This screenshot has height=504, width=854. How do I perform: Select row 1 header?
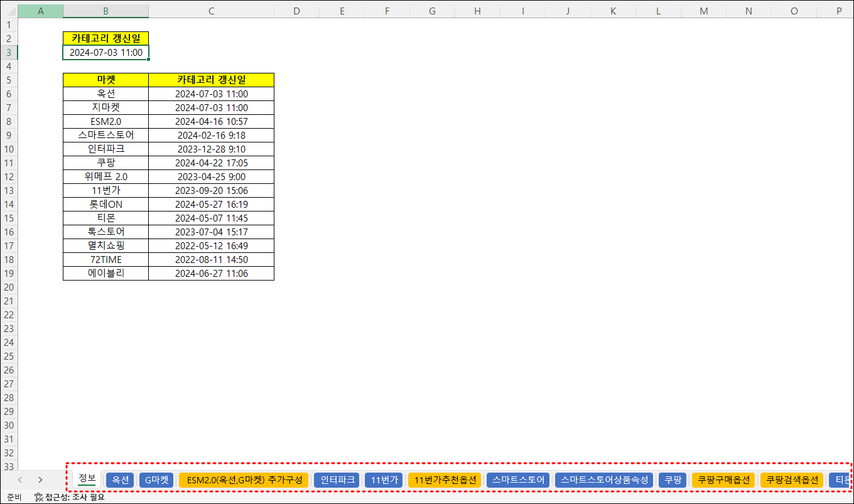tap(9, 24)
